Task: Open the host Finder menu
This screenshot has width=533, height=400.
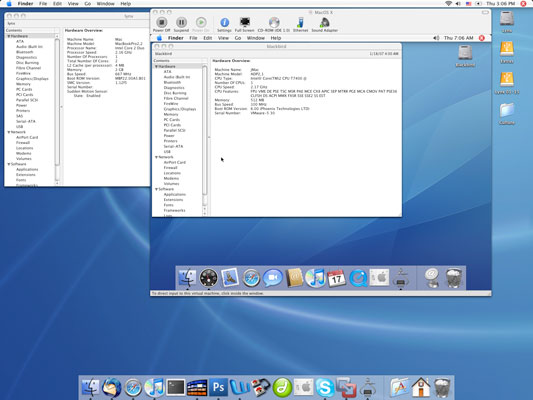Action: click(25, 3)
